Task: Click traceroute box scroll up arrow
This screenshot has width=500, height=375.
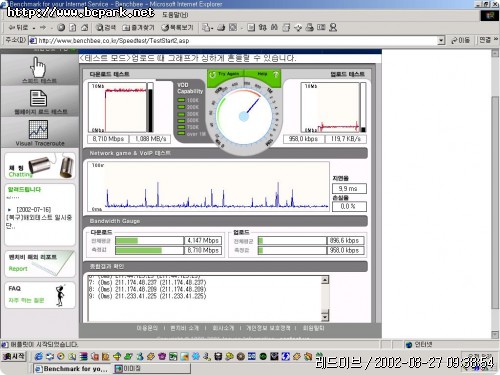Action: pos(325,280)
